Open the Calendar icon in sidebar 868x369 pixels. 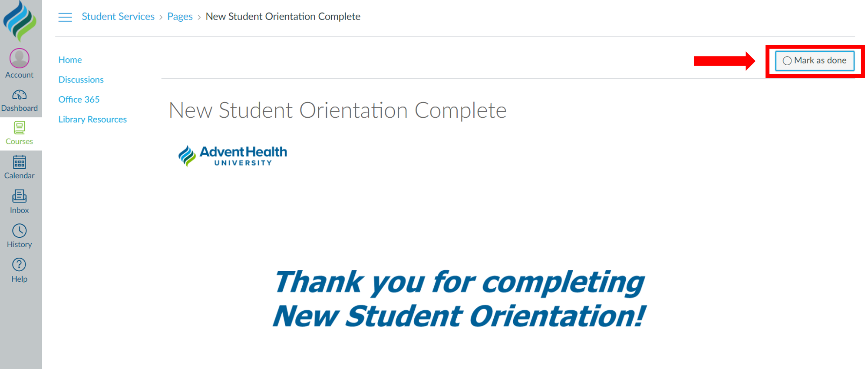(20, 162)
